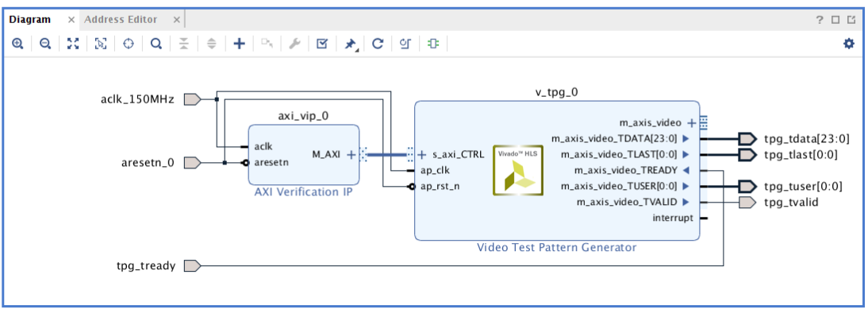Open the Pin options dropdown

point(351,44)
